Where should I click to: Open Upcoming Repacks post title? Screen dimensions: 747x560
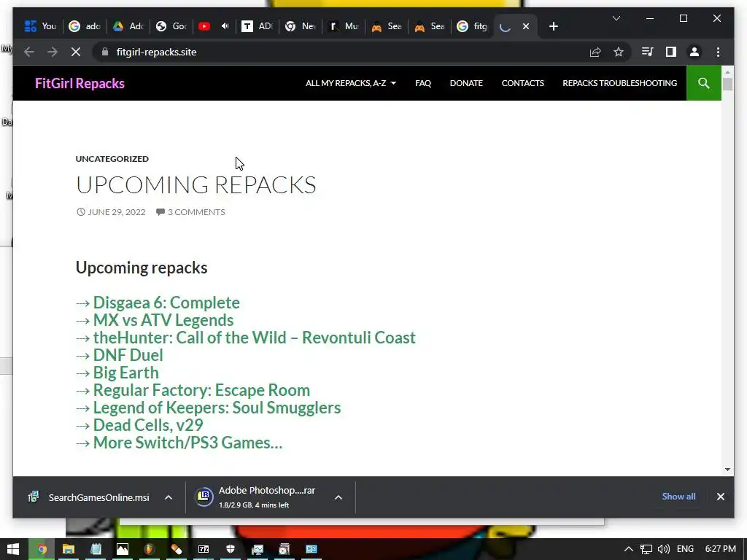[196, 184]
